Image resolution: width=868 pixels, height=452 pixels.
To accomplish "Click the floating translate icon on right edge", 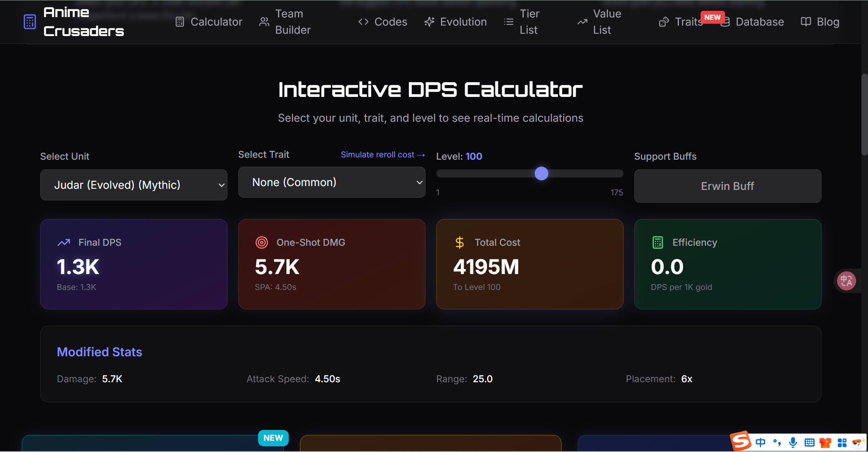I will coord(846,281).
